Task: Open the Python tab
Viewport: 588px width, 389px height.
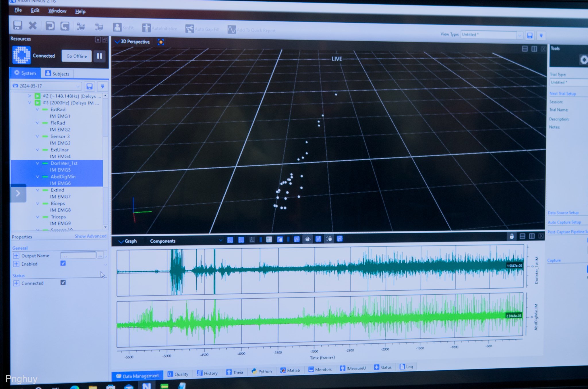Action: tap(262, 371)
